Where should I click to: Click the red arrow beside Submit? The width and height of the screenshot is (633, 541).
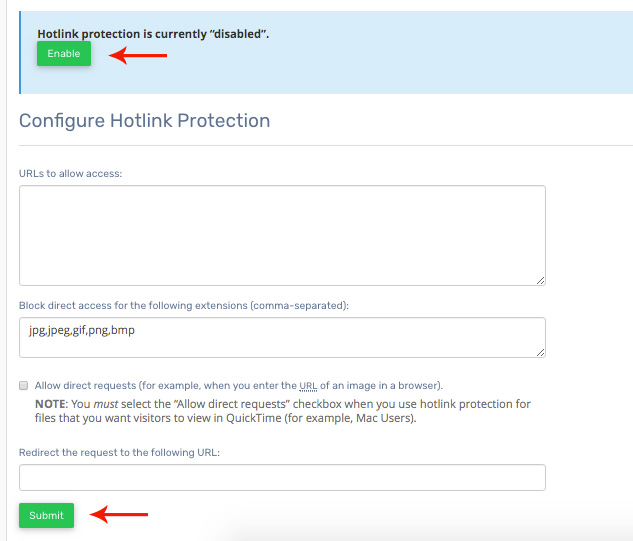click(x=119, y=515)
